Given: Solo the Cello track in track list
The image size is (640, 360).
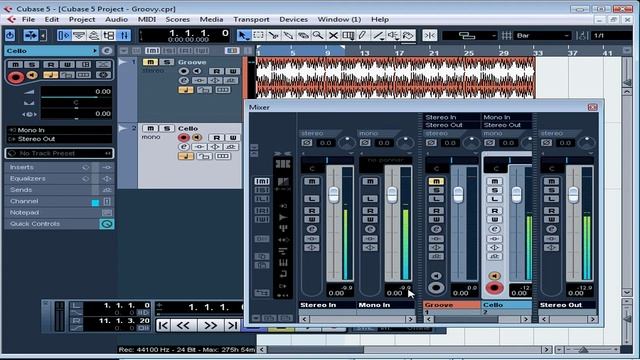Looking at the screenshot, I should point(167,128).
